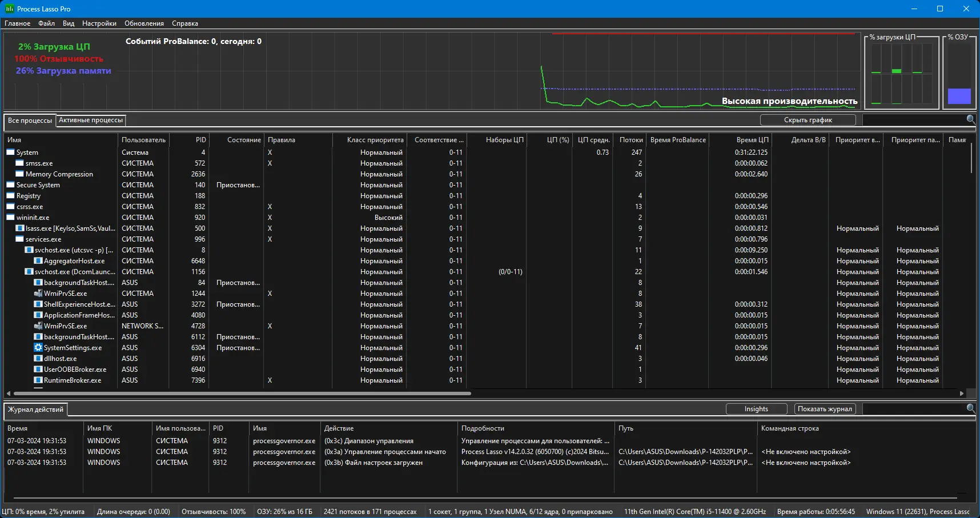
Task: Click the process search magnifier icon
Action: pyautogui.click(x=970, y=119)
